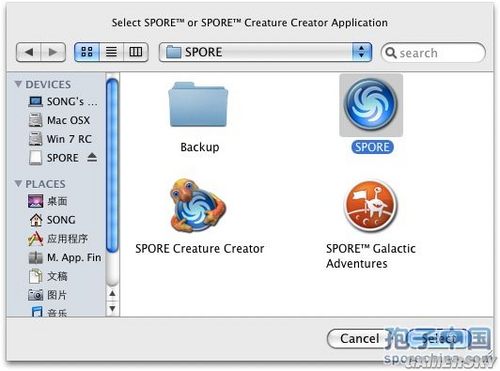Select Mac OSX in the sidebar
The height and width of the screenshot is (371, 500).
click(x=59, y=120)
